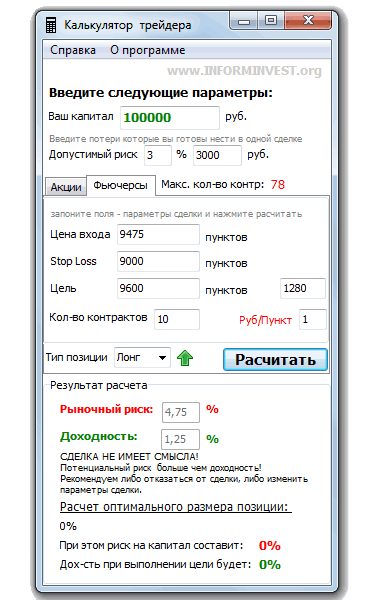Click the Цена входа field
Viewport: 380px width, 600px height.
point(158,234)
